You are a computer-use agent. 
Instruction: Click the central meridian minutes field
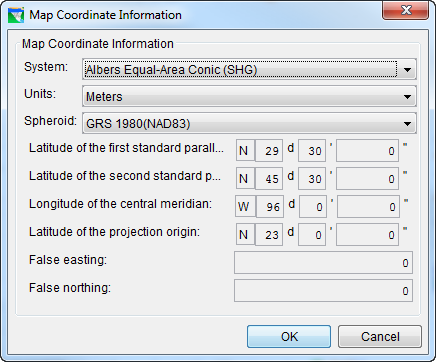click(313, 206)
